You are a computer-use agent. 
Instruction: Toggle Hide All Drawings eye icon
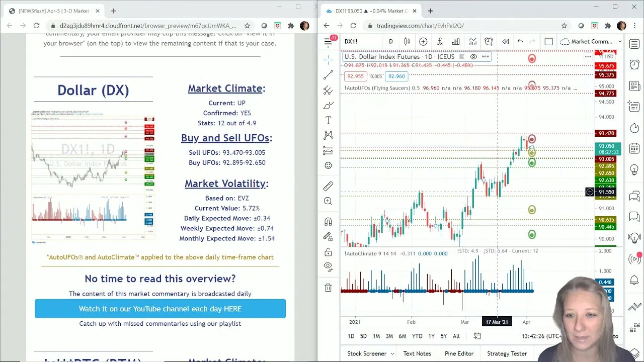click(x=328, y=266)
